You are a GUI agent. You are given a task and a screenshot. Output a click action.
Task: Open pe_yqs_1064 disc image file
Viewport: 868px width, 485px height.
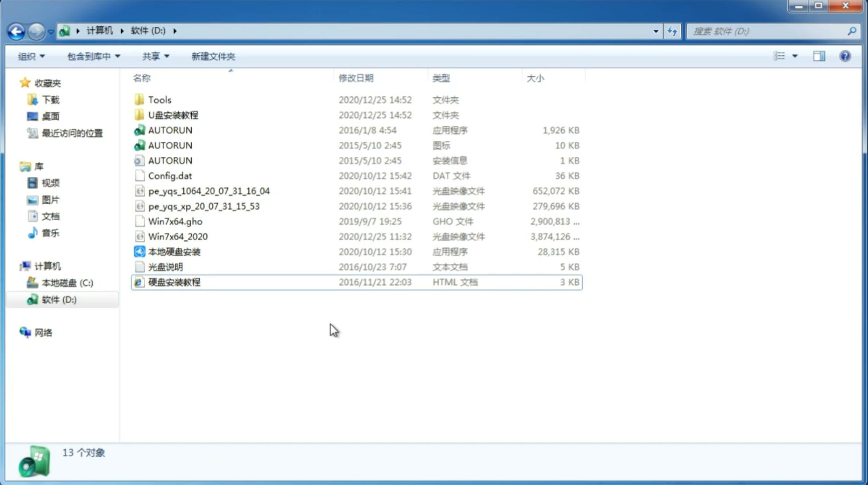(x=209, y=191)
